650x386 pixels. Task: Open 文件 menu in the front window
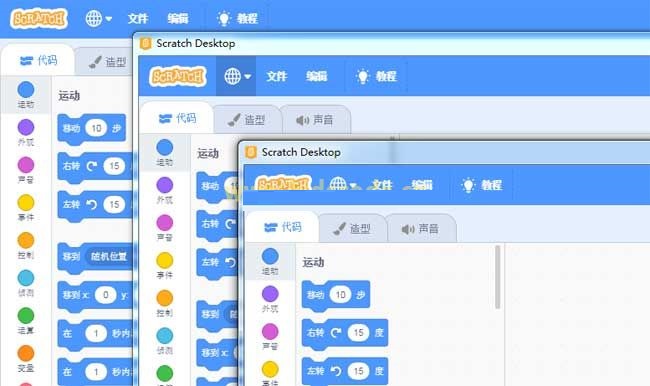point(382,185)
